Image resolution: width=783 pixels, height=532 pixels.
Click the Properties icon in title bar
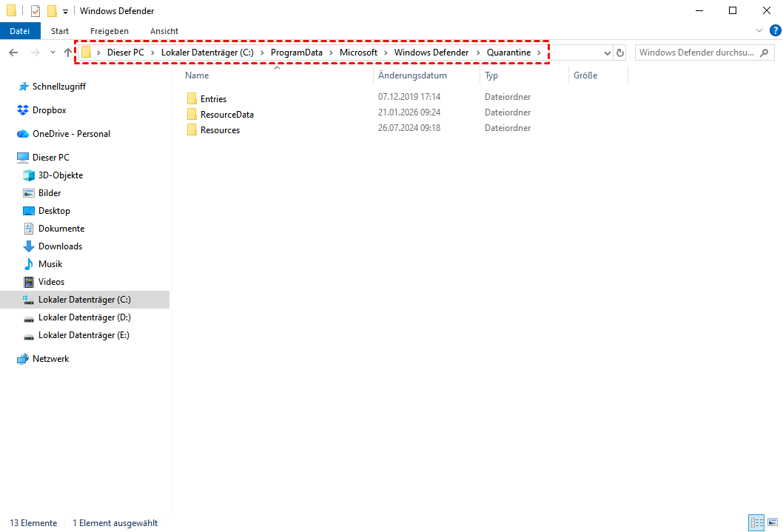coord(35,11)
